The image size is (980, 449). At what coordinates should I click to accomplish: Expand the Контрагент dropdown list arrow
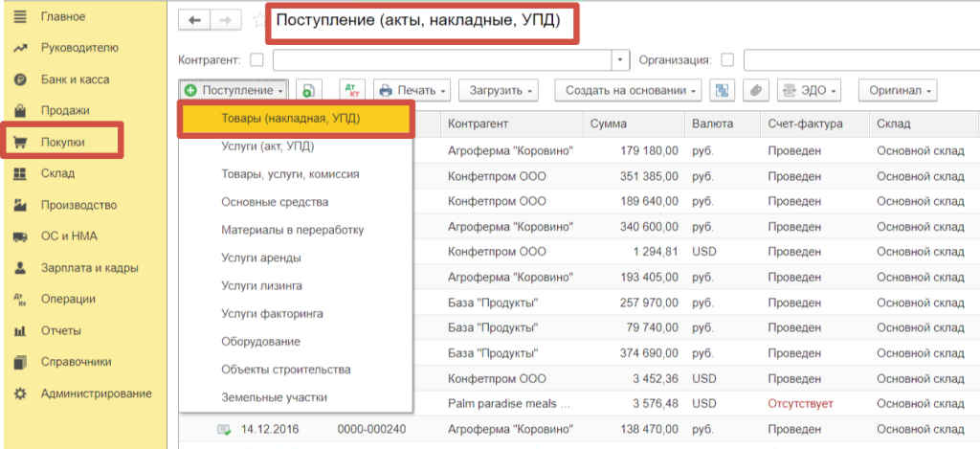click(621, 60)
